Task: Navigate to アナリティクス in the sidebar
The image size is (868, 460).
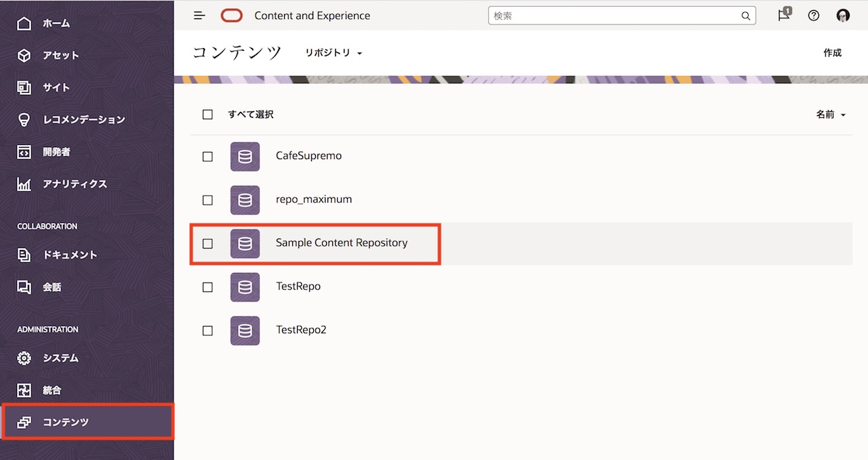Action: pos(75,184)
